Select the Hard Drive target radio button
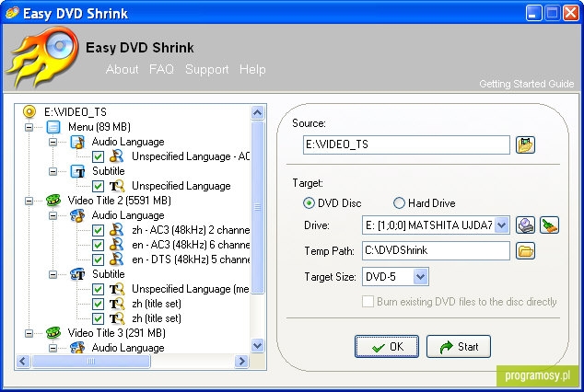 [399, 203]
